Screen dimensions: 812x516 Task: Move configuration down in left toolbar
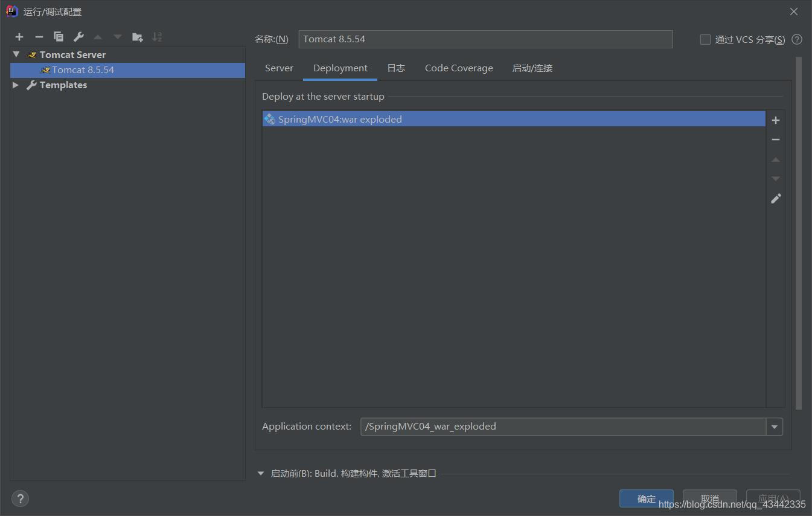[118, 37]
